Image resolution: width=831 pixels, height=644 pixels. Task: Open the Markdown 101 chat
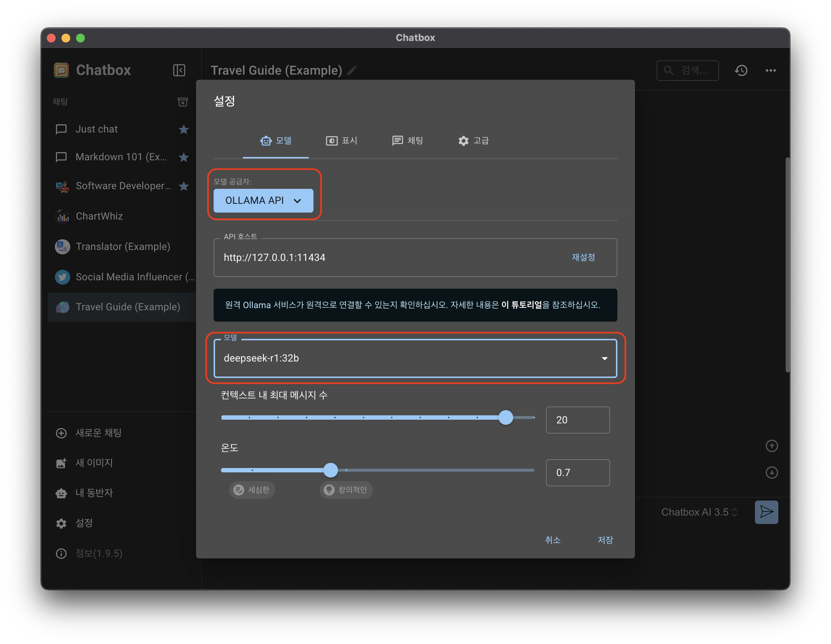pos(122,157)
